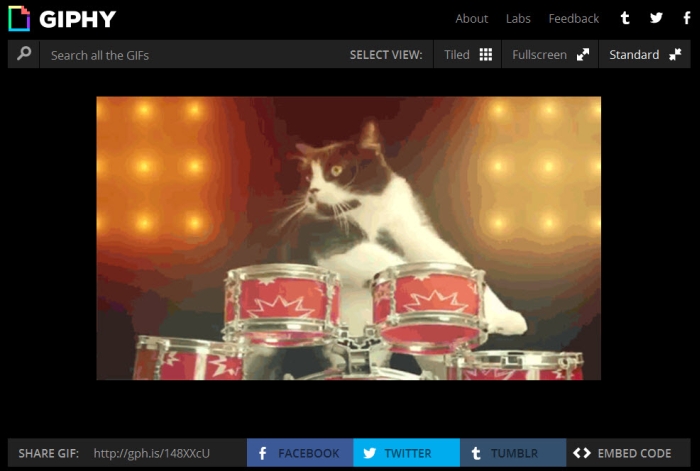Open GIPHY's Twitter page from the header
The height and width of the screenshot is (471, 700).
pyautogui.click(x=656, y=18)
